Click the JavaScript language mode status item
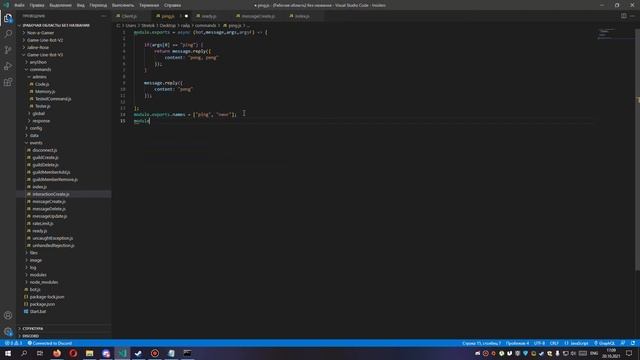This screenshot has height=360, width=640. click(576, 343)
